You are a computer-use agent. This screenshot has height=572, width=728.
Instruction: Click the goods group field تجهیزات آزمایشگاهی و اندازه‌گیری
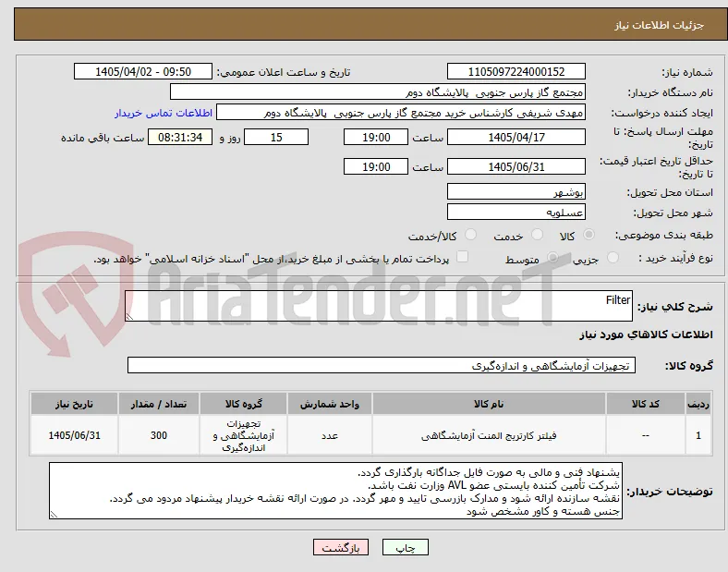pos(382,365)
